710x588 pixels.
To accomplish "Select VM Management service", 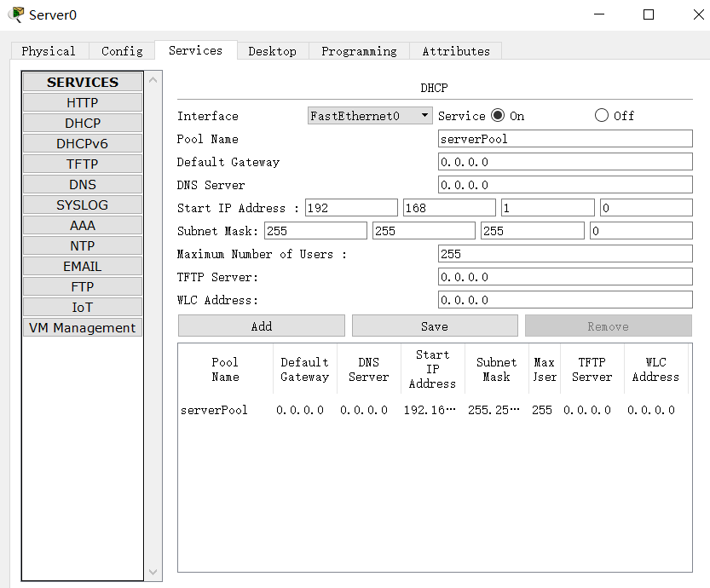I will coord(83,328).
